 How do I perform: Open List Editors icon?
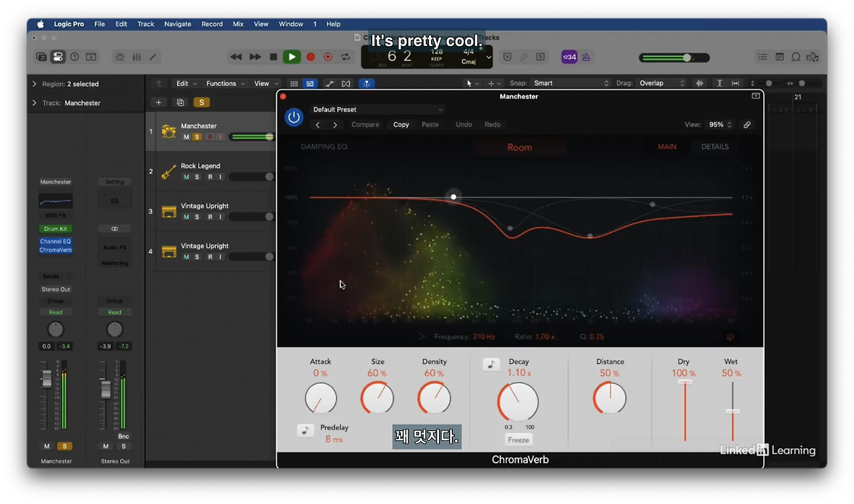763,57
